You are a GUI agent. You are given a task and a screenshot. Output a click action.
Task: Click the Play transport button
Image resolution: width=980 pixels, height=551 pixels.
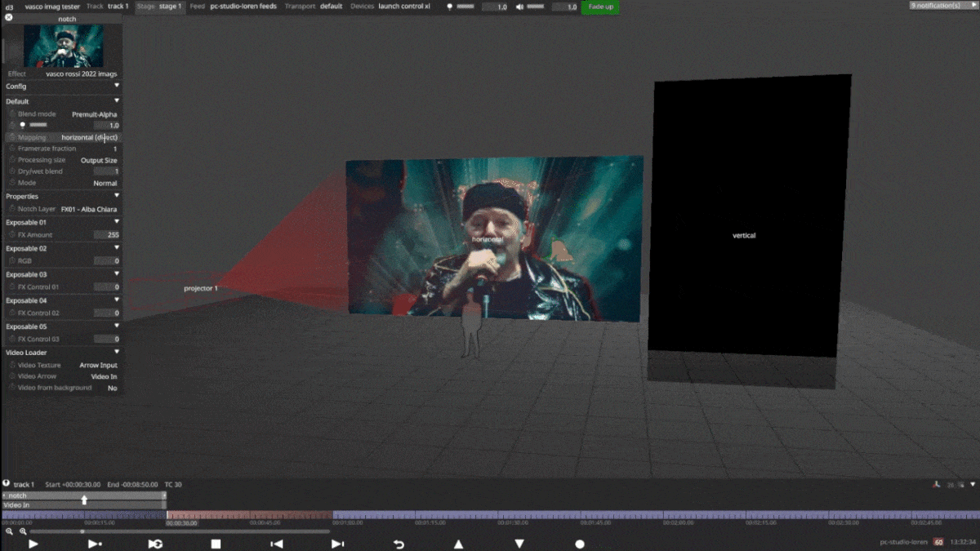tap(33, 544)
